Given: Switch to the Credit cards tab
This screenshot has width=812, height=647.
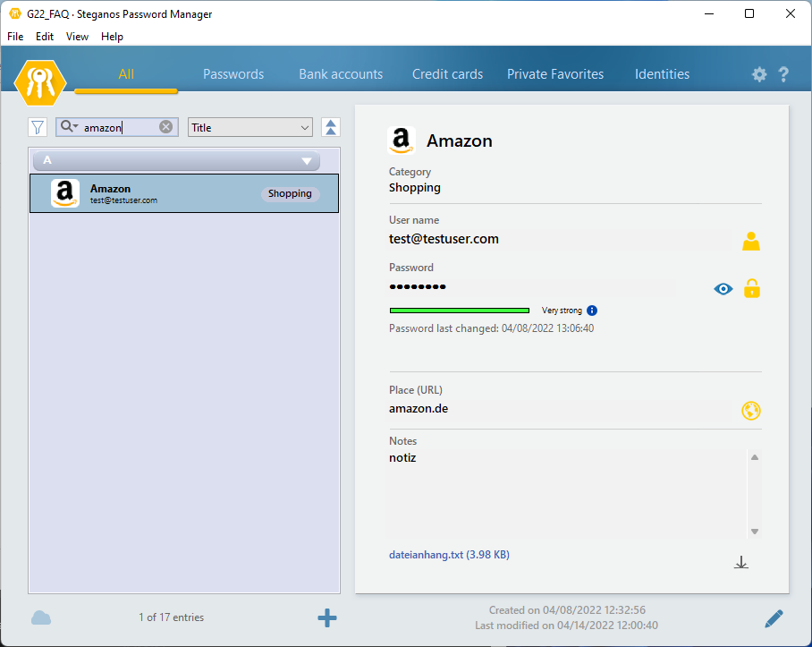Looking at the screenshot, I should [447, 74].
